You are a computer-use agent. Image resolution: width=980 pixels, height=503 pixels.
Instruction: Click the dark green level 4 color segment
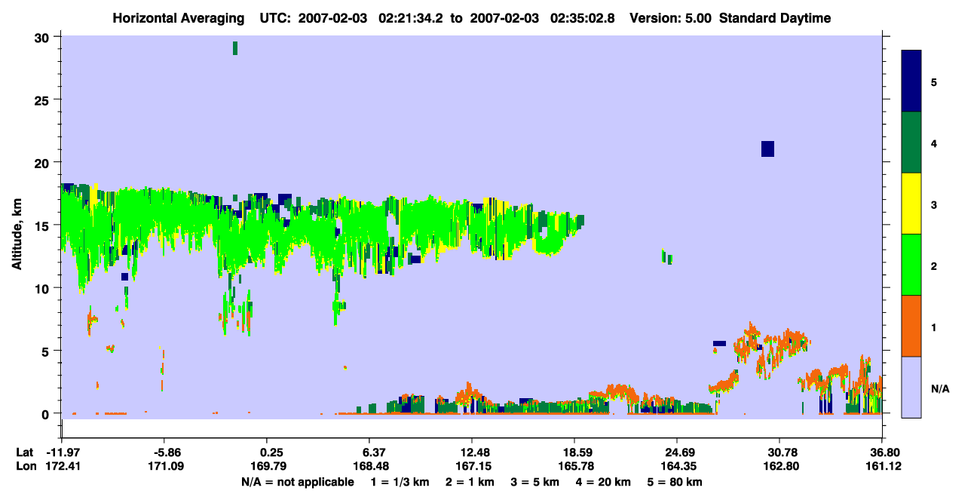click(x=911, y=143)
